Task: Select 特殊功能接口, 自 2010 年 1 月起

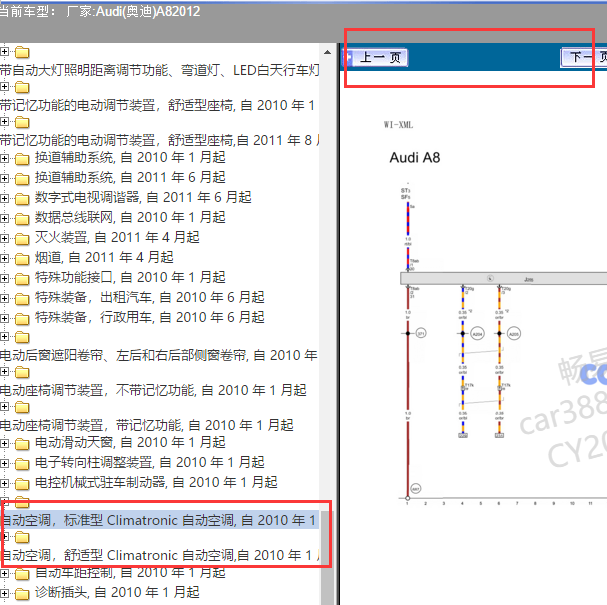Action: tap(130, 278)
